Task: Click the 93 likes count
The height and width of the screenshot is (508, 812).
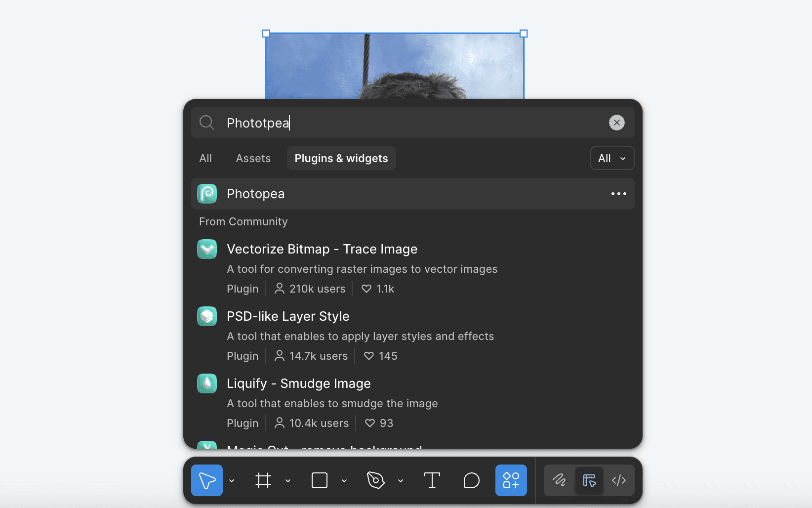Action: click(379, 423)
